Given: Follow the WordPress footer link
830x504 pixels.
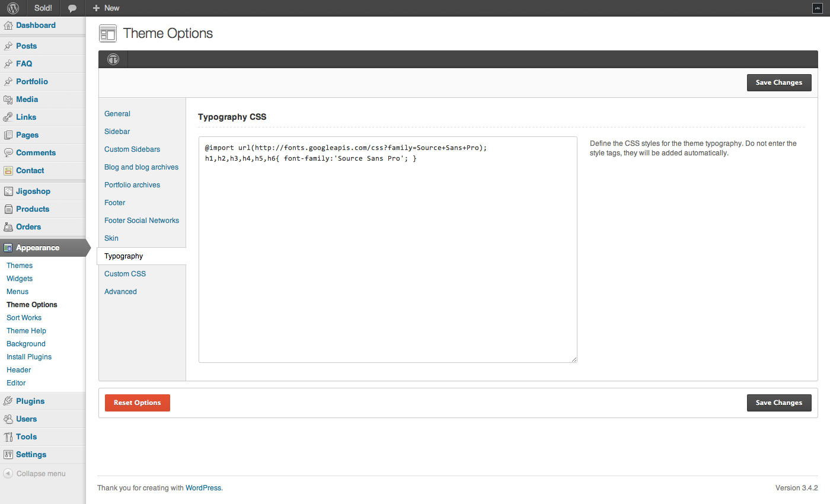Looking at the screenshot, I should tap(203, 488).
